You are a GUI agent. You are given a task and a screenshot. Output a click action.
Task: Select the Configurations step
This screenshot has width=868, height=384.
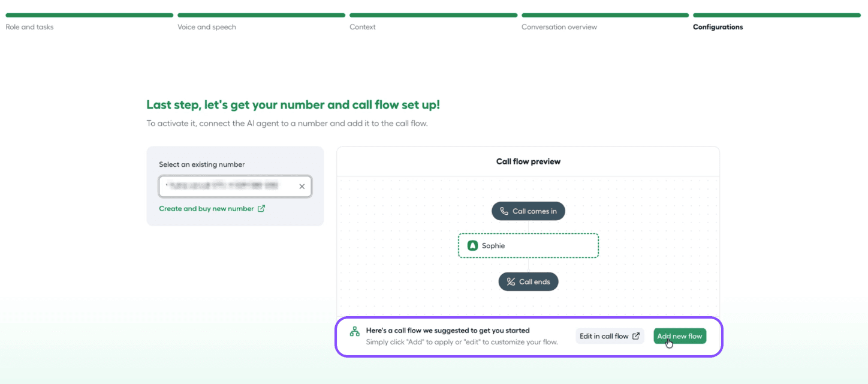tap(718, 27)
